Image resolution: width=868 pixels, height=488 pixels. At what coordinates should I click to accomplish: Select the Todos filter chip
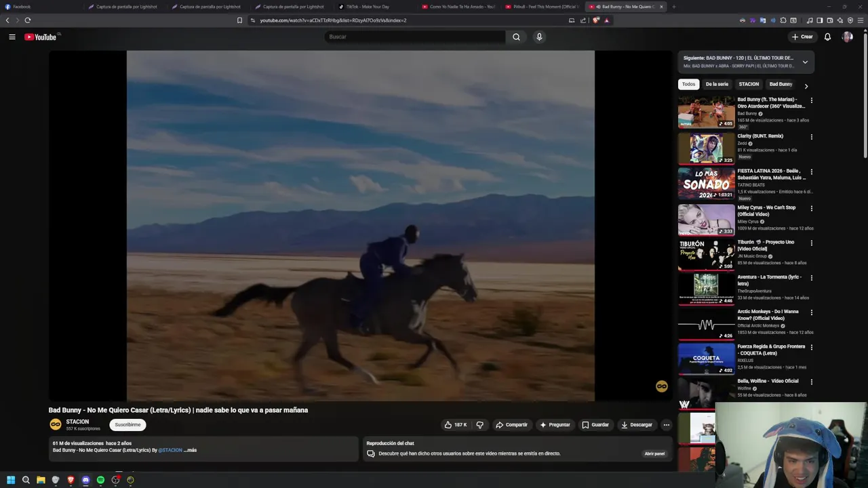pos(688,84)
